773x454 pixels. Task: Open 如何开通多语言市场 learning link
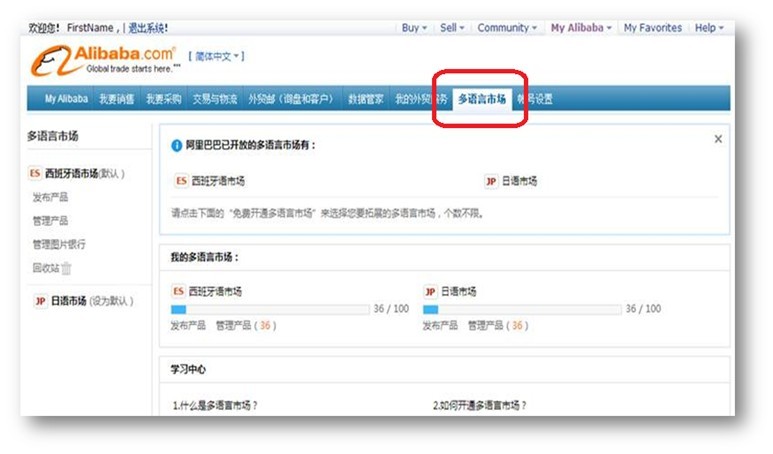tap(480, 405)
